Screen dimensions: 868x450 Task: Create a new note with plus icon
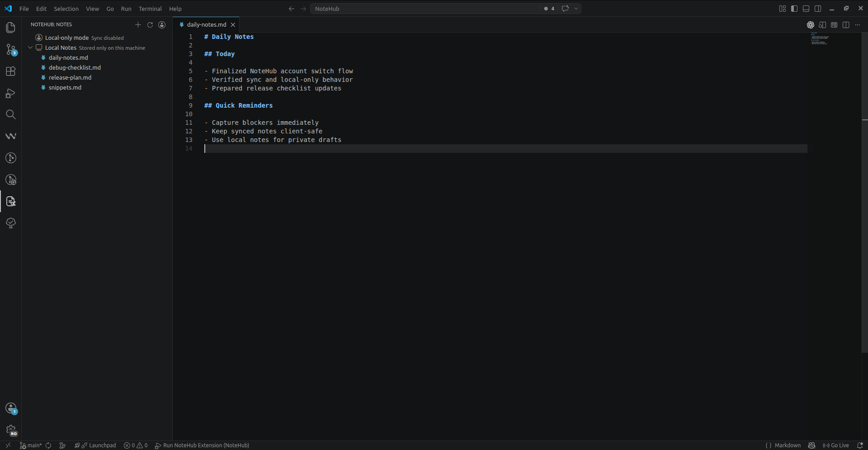(x=138, y=25)
